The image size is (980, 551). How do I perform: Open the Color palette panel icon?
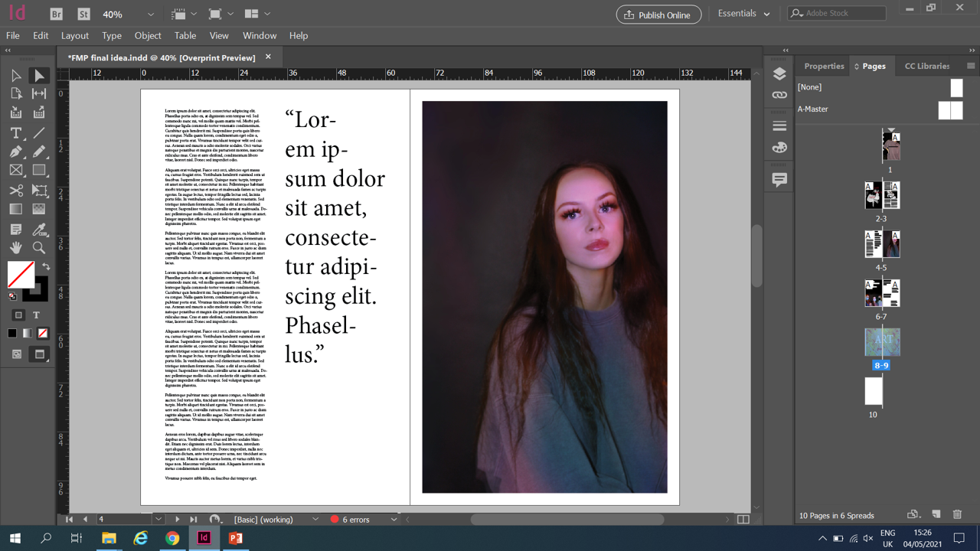[x=779, y=147]
